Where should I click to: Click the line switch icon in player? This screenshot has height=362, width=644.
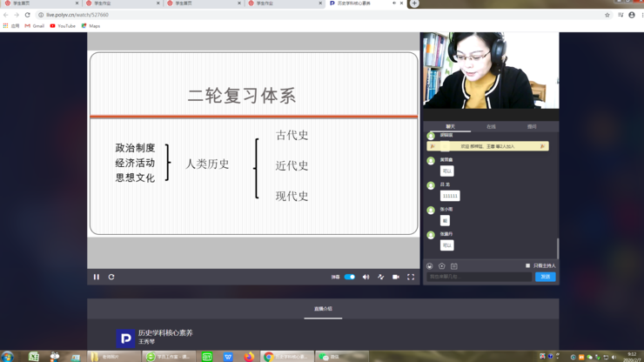tap(381, 277)
